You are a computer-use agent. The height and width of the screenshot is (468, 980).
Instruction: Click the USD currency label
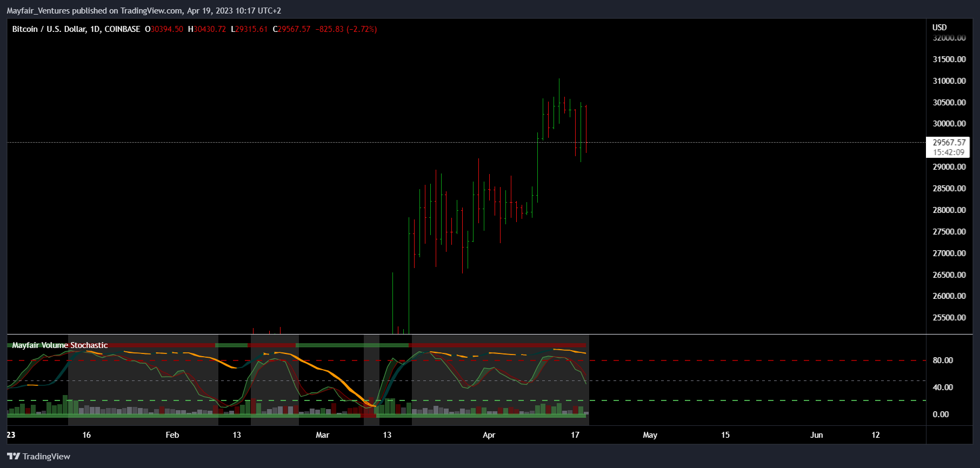939,27
